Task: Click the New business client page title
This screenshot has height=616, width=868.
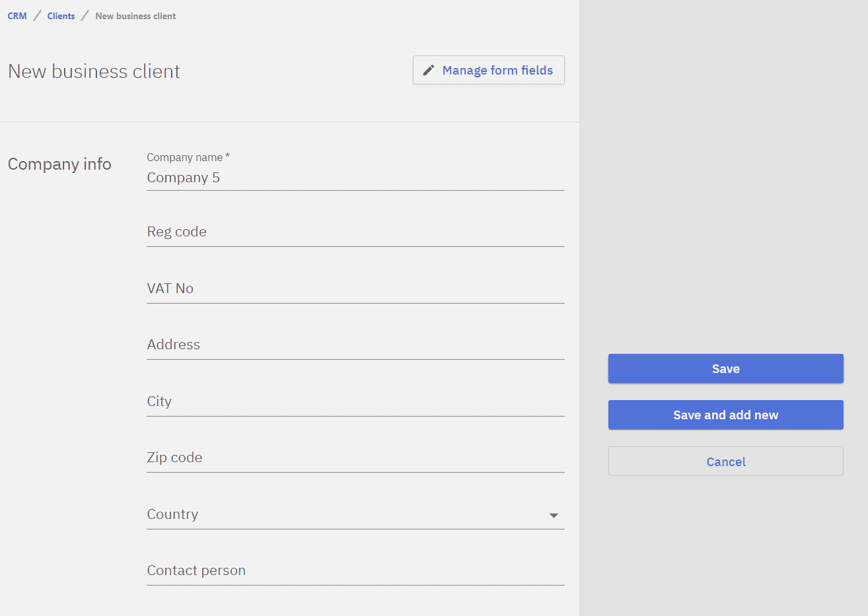Action: [94, 71]
